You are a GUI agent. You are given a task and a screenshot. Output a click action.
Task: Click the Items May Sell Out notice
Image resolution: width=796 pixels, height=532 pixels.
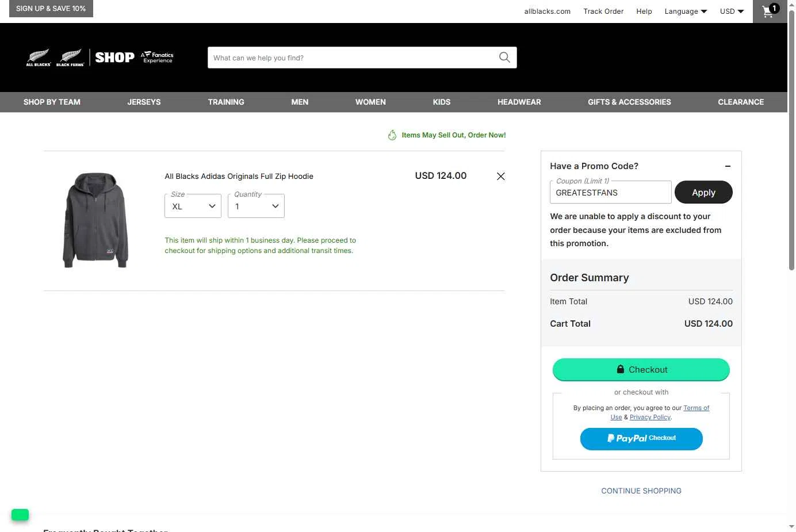(x=454, y=135)
